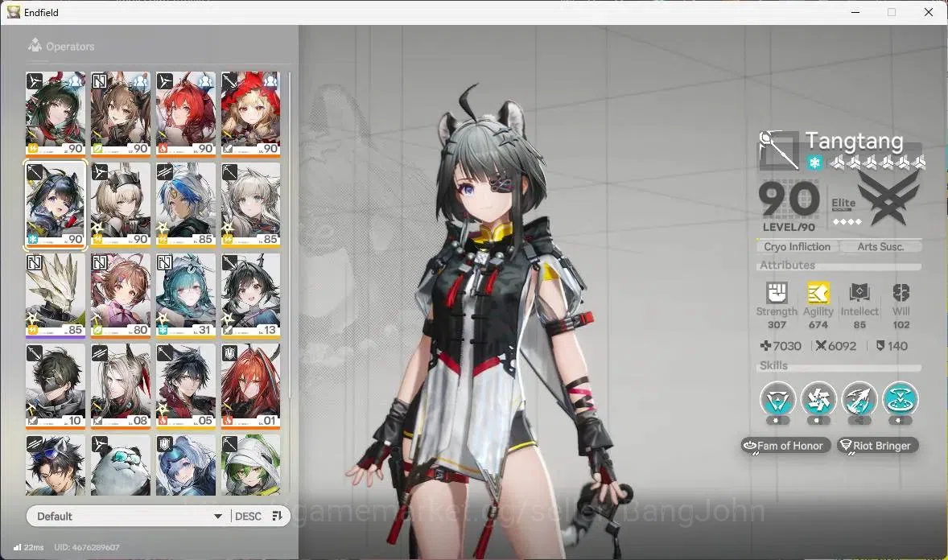Select the dark-haired level 05 operator card
948x560 pixels.
click(x=186, y=386)
